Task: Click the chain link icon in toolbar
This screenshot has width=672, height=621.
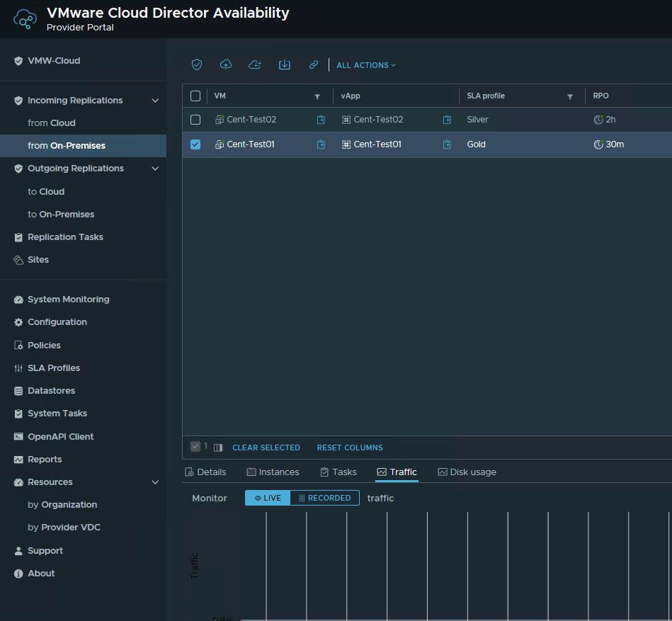Action: 313,64
